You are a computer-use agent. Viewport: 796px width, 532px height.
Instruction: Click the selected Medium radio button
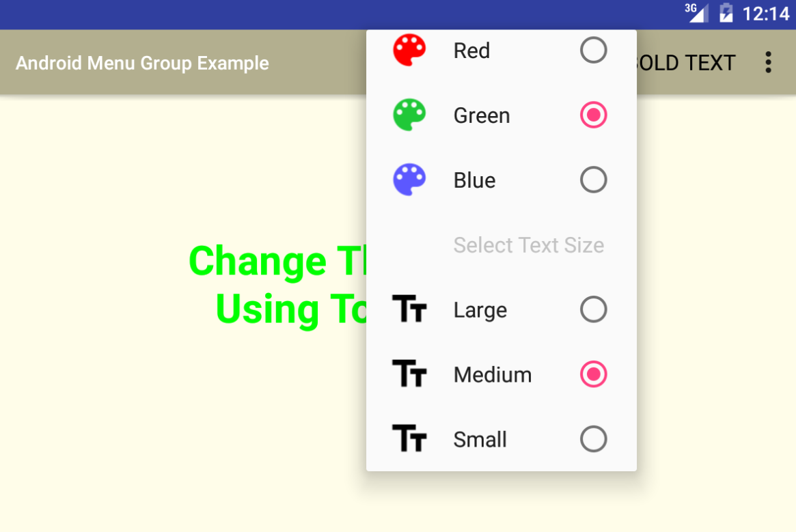[x=594, y=374]
